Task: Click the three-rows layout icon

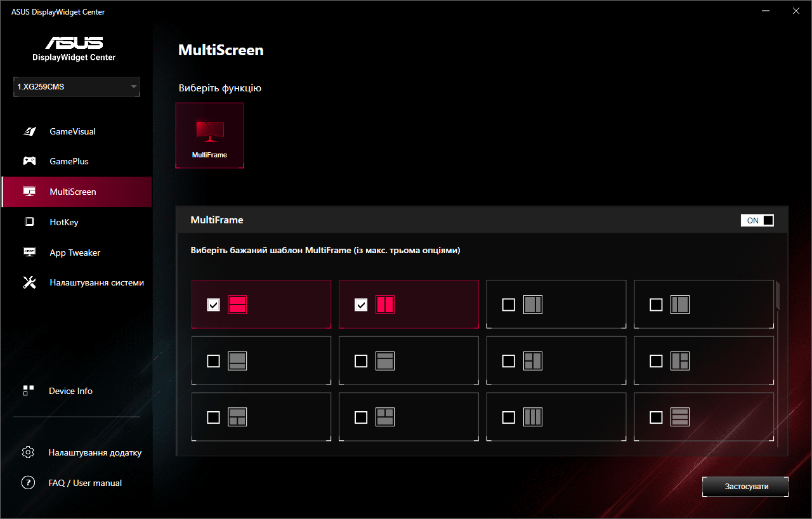Action: coord(680,417)
